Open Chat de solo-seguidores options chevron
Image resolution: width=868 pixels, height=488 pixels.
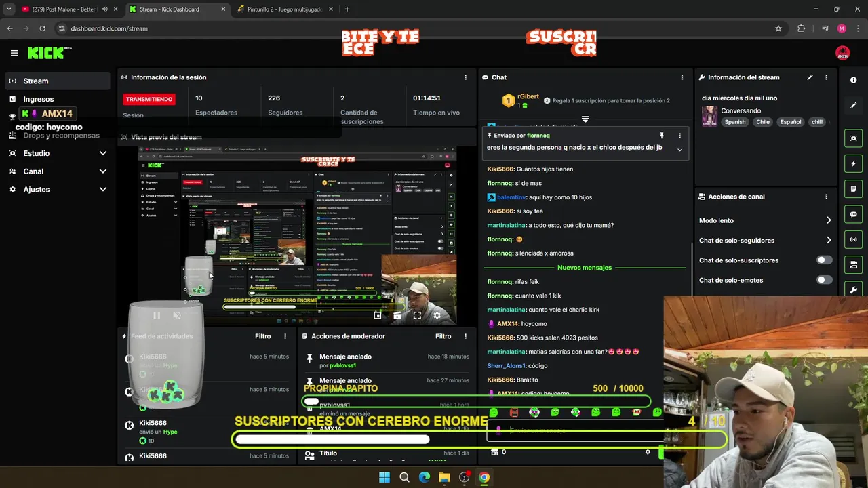coord(828,240)
